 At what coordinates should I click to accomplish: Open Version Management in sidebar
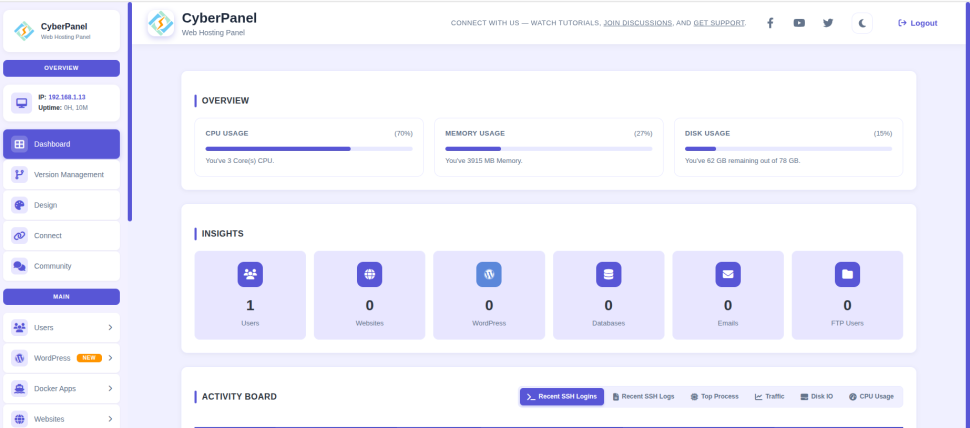pyautogui.click(x=61, y=174)
